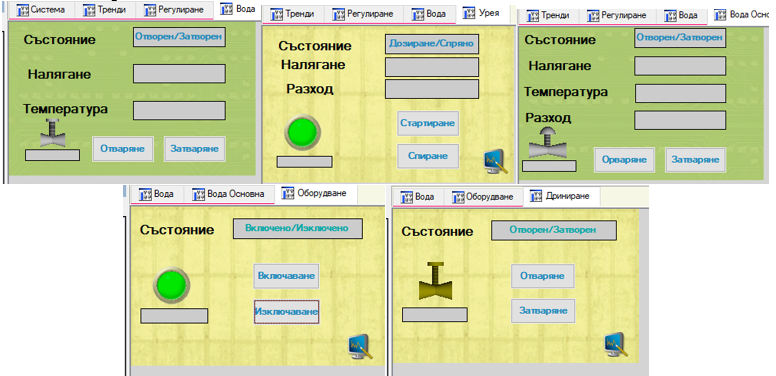Click the Включване button
The image size is (776, 376).
click(286, 276)
